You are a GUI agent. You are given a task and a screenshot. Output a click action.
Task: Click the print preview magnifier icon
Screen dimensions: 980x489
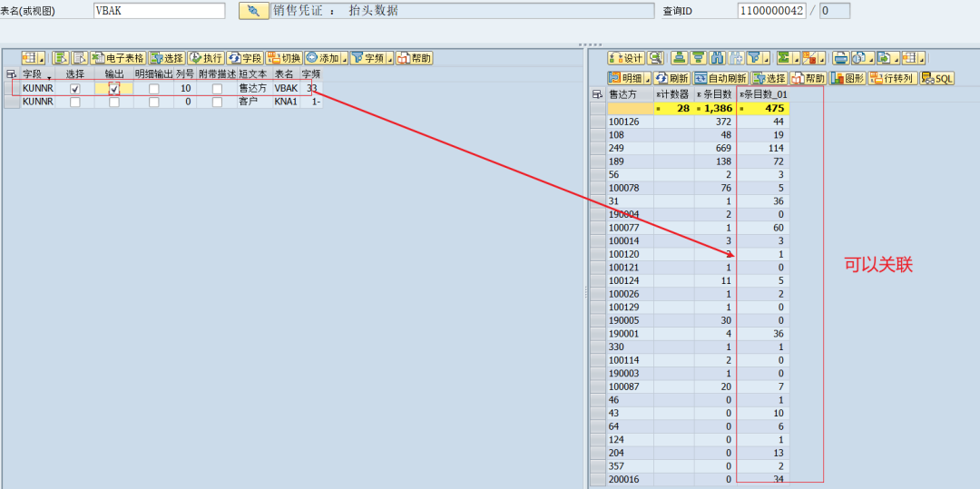(655, 58)
